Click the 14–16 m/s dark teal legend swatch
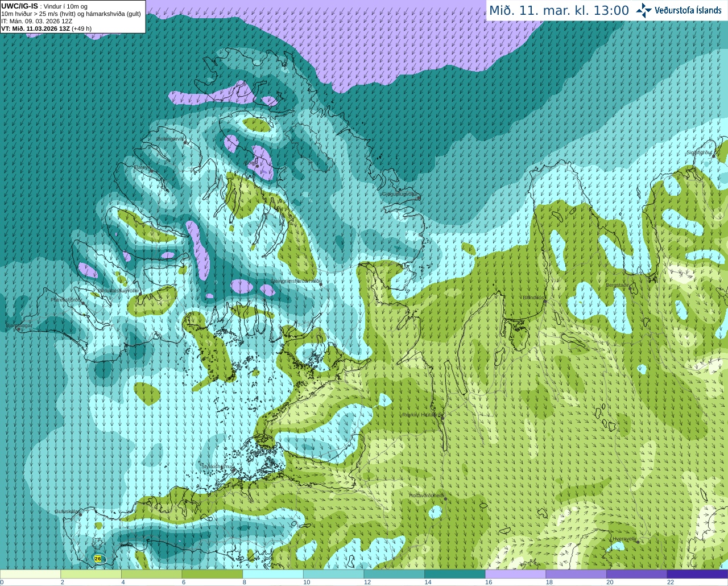 pyautogui.click(x=455, y=574)
